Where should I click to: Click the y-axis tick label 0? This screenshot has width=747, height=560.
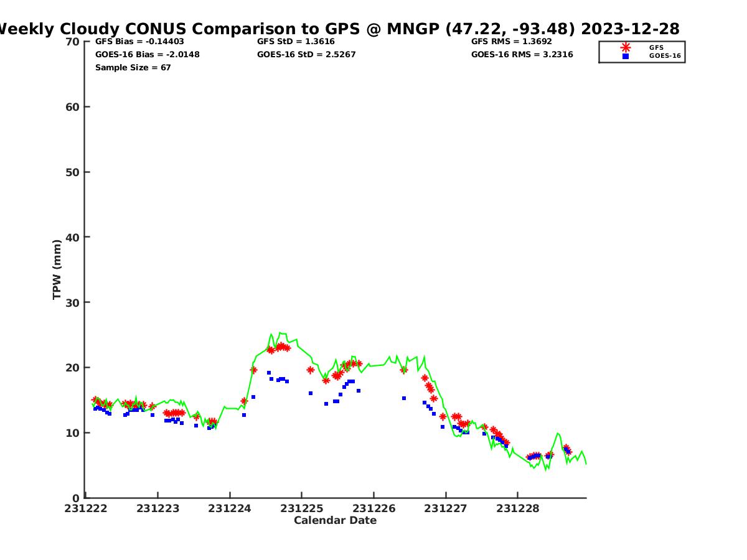[77, 498]
